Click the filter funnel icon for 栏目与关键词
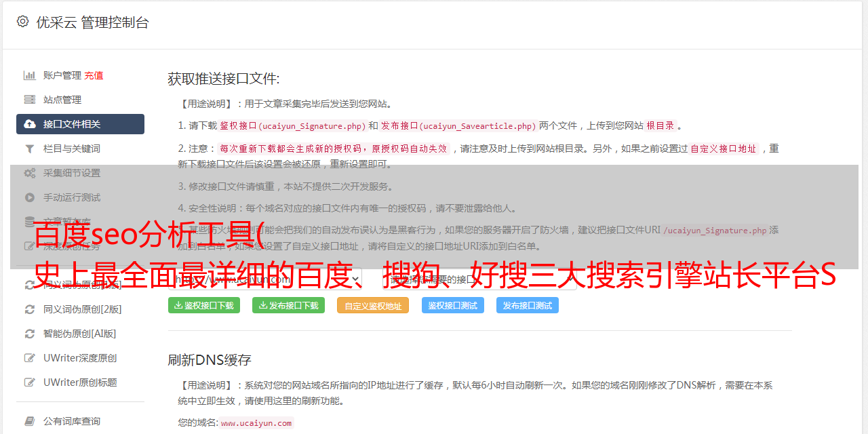 point(30,149)
